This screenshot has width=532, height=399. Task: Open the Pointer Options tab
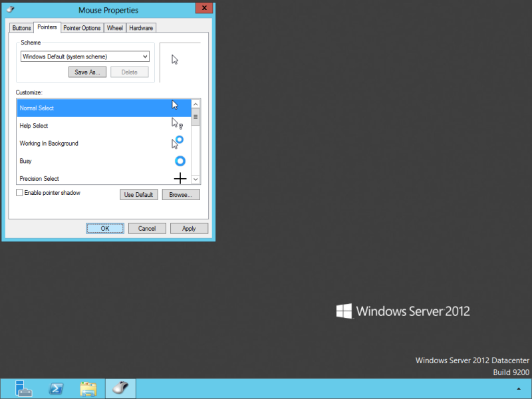pos(82,28)
